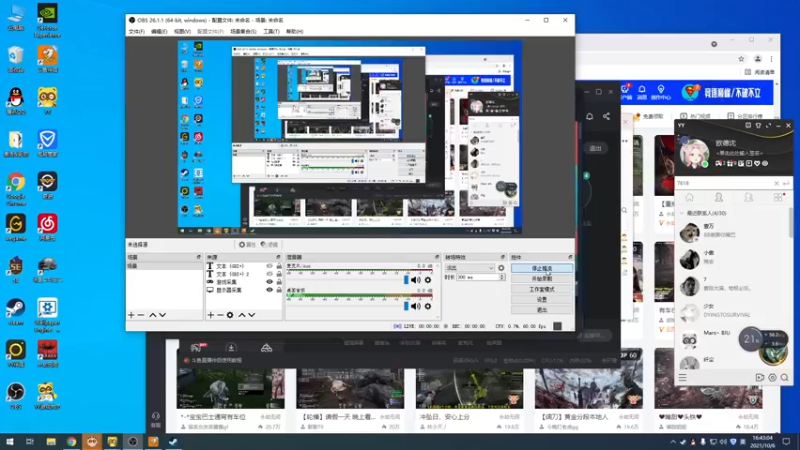Viewport: 800px width, 450px height.
Task: Click the add scene plus icon
Action: (x=131, y=315)
